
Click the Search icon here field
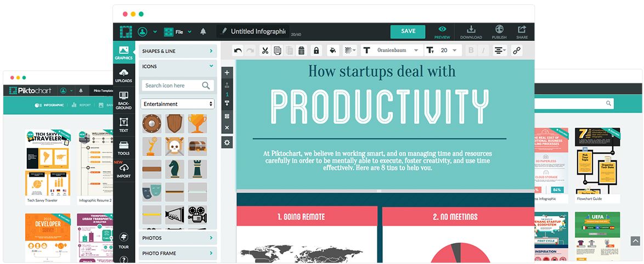click(178, 86)
